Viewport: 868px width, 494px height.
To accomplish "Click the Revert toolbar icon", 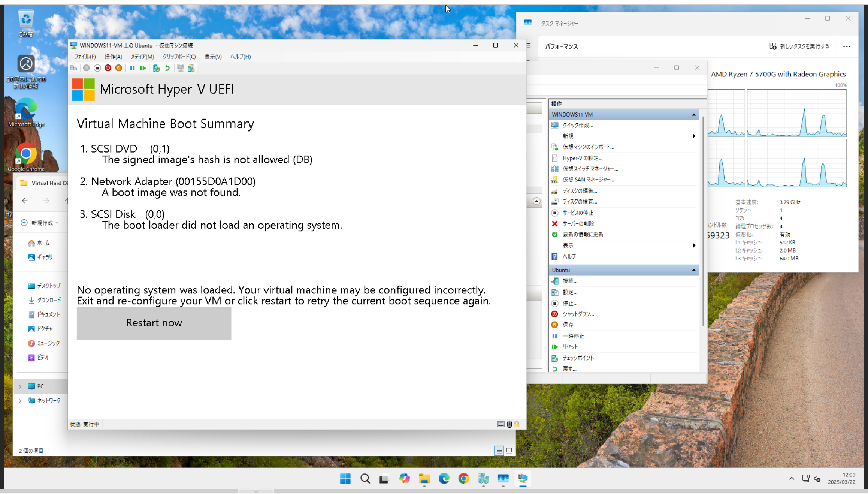I will 167,68.
